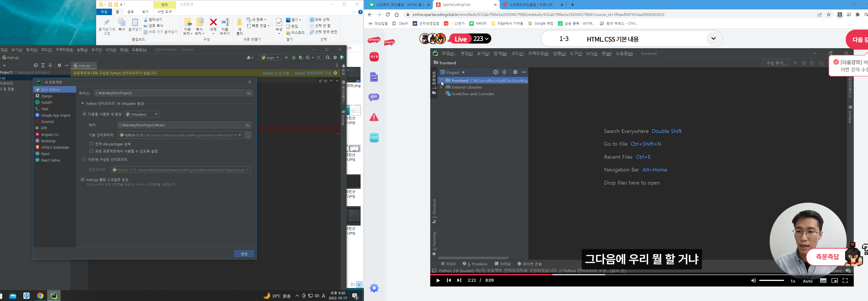
Task: Click the blue settings gear in Sparta sidebar
Action: 374,288
